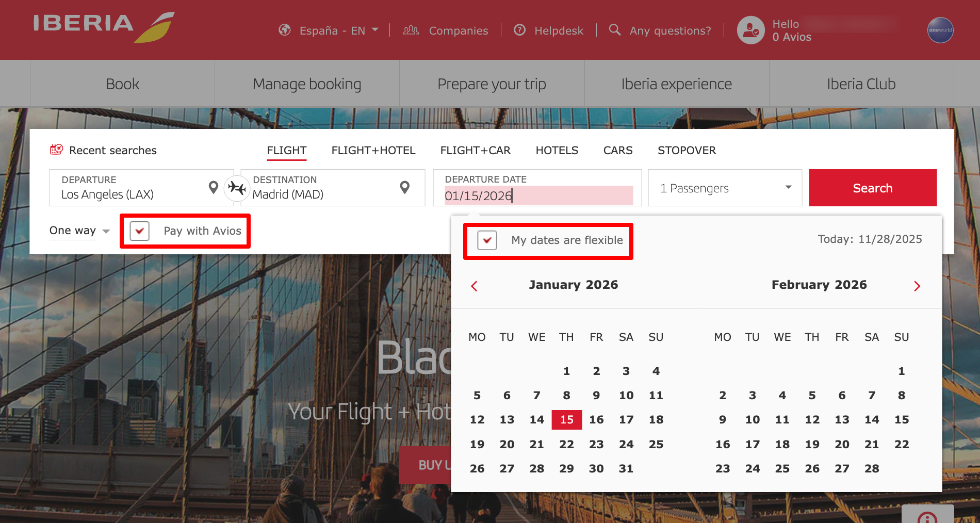Open the Iberia experience menu

[x=677, y=84]
